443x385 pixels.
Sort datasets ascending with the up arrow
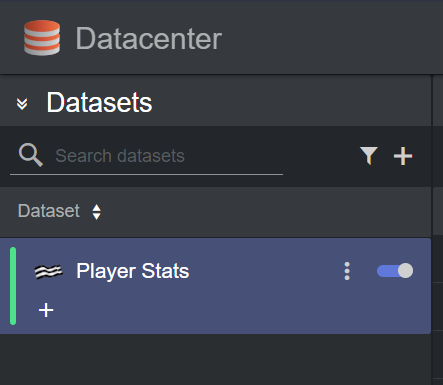(97, 208)
